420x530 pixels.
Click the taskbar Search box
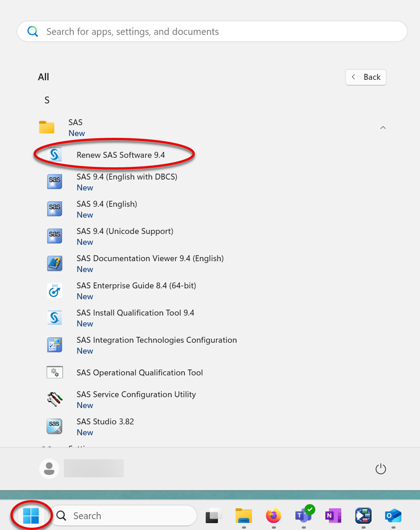[124, 516]
